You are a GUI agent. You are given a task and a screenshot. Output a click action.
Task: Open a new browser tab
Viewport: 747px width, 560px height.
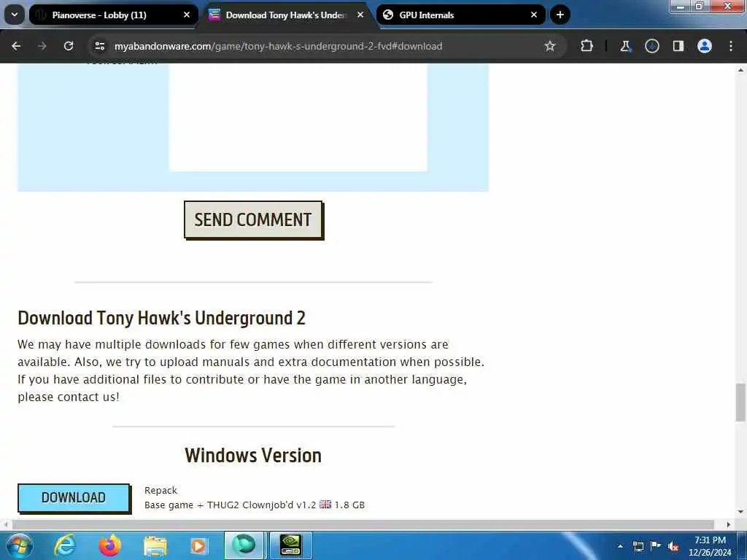[x=560, y=15]
